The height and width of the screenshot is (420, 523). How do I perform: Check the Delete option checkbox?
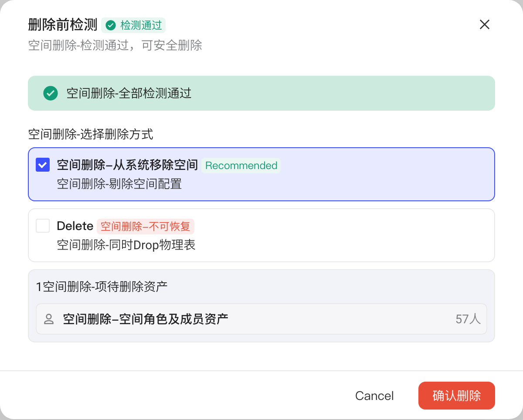pyautogui.click(x=43, y=226)
